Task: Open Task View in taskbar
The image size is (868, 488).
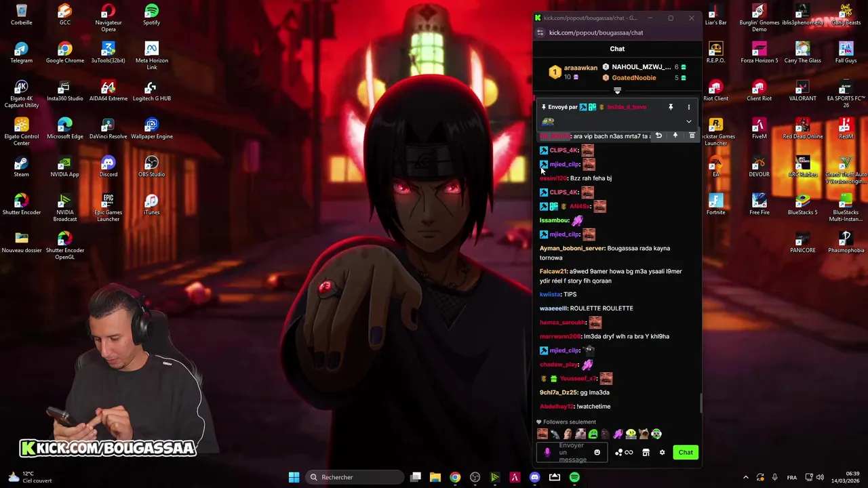Action: (416, 477)
